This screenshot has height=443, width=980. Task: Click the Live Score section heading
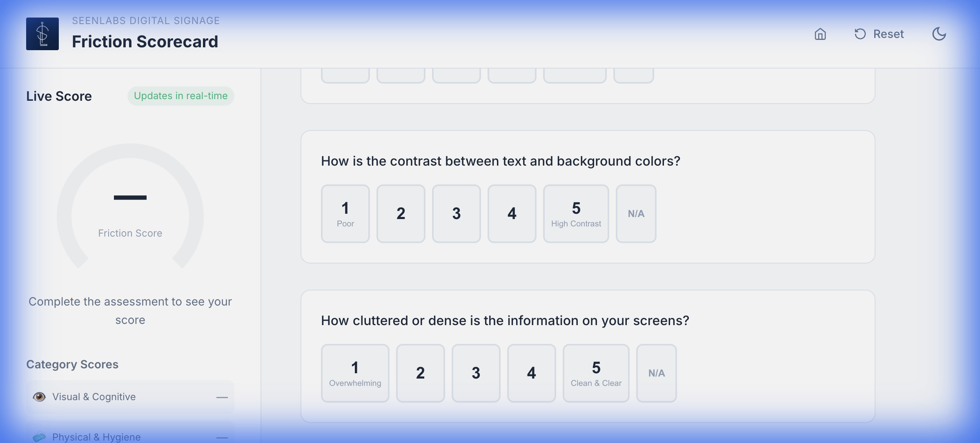pos(59,96)
